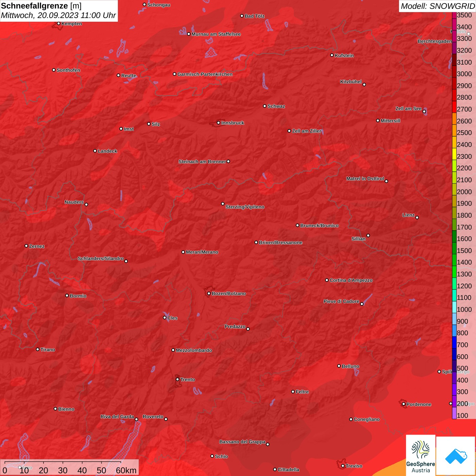
Task: Click the 1000 light cyan legend swatch
Action: (x=454, y=307)
